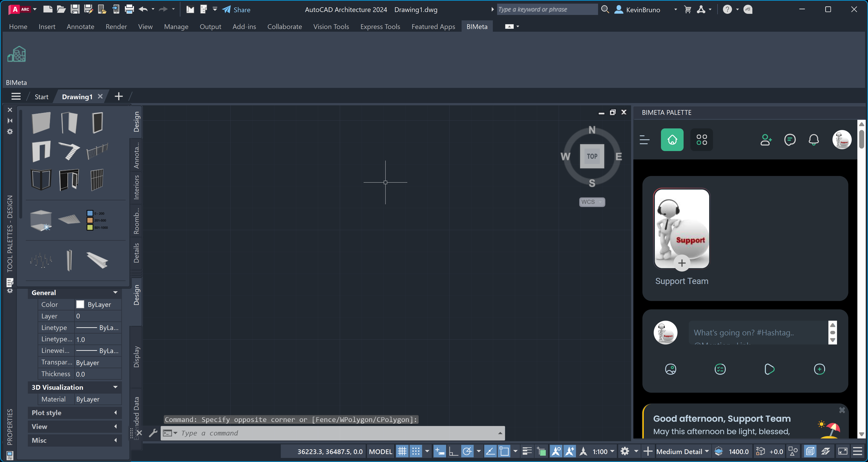This screenshot has height=462, width=868.
Task: Select the Railing tool in tool palette
Action: (97, 151)
